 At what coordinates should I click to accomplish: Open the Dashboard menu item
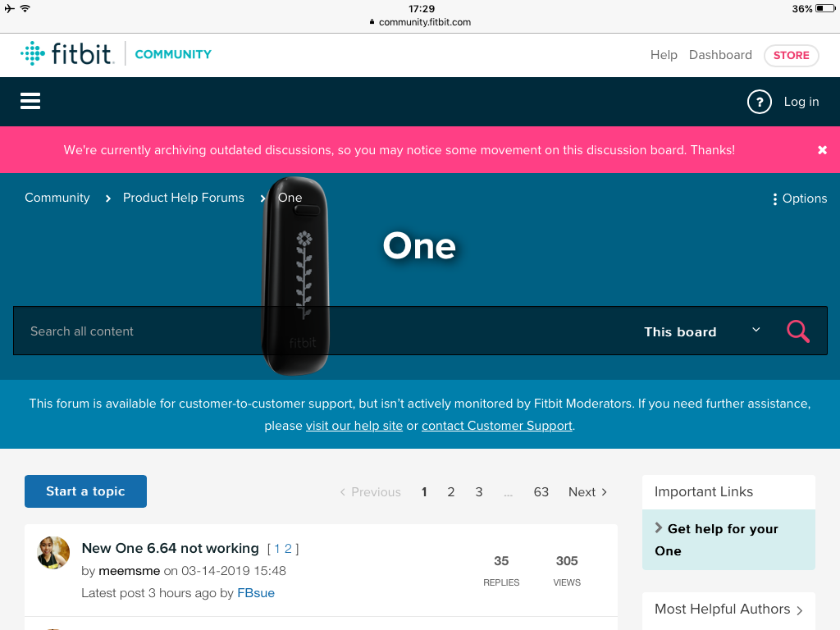click(720, 55)
